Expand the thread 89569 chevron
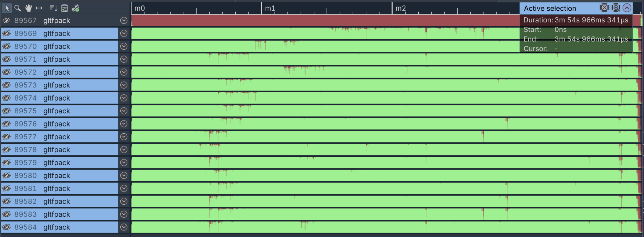Image resolution: width=644 pixels, height=237 pixels. (124, 33)
